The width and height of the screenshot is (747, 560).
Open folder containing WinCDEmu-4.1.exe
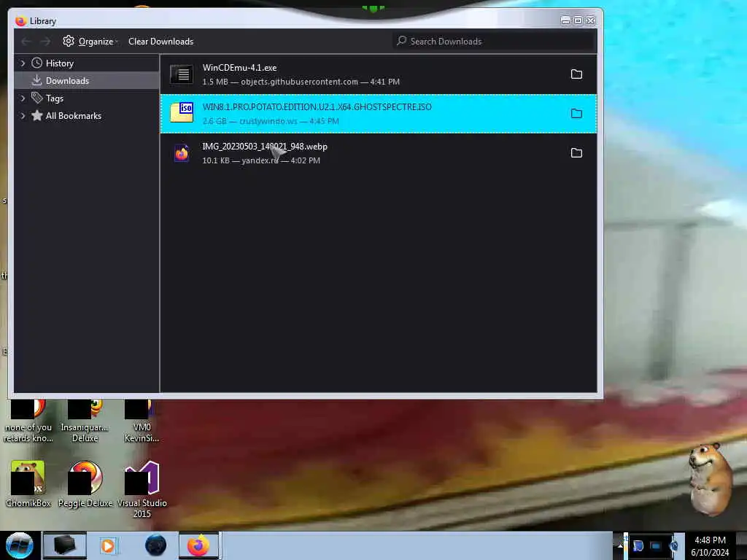(576, 74)
